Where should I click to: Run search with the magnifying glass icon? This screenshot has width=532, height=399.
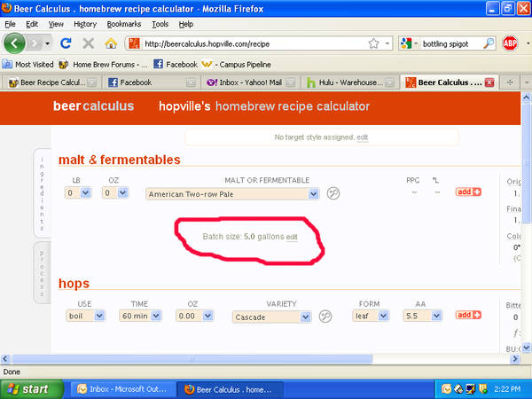pos(489,43)
